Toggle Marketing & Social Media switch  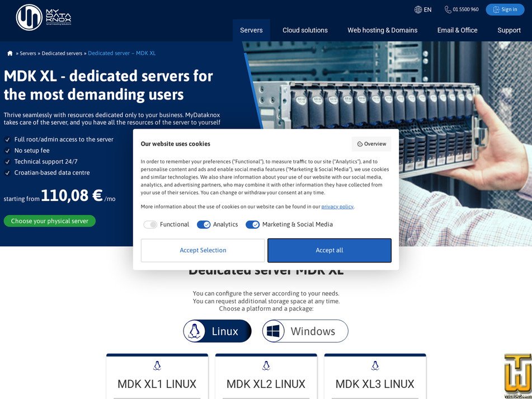252,224
